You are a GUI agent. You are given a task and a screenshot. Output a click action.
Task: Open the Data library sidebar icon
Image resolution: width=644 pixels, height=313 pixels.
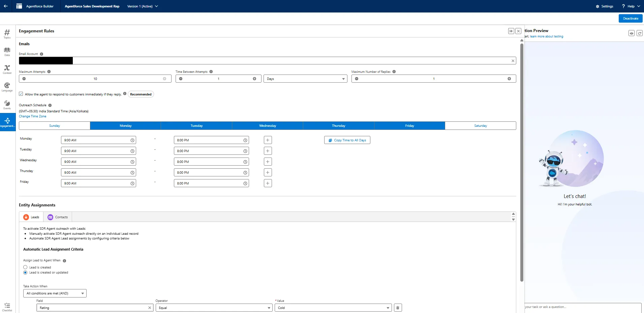pos(7,51)
